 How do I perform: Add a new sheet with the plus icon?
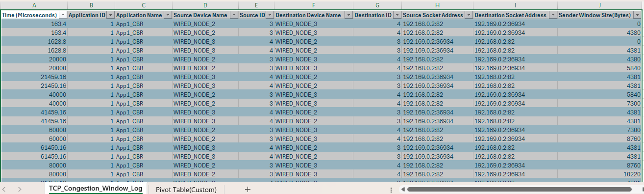point(248,189)
